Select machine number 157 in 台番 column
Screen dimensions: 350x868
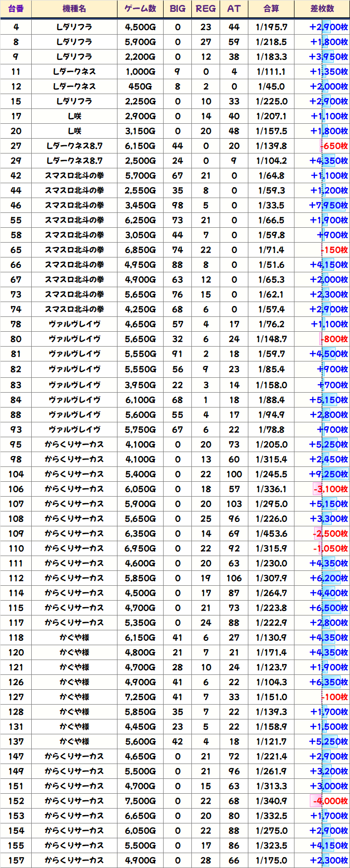[16, 861]
